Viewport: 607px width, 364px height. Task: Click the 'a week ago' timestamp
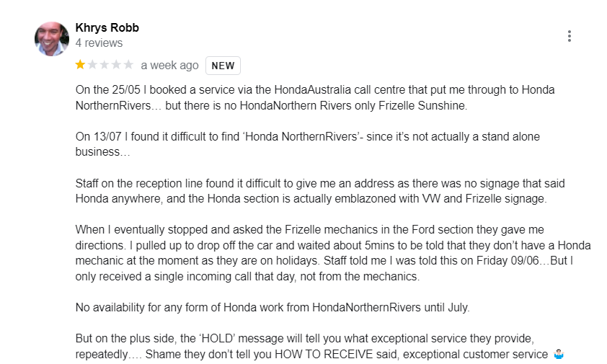169,66
